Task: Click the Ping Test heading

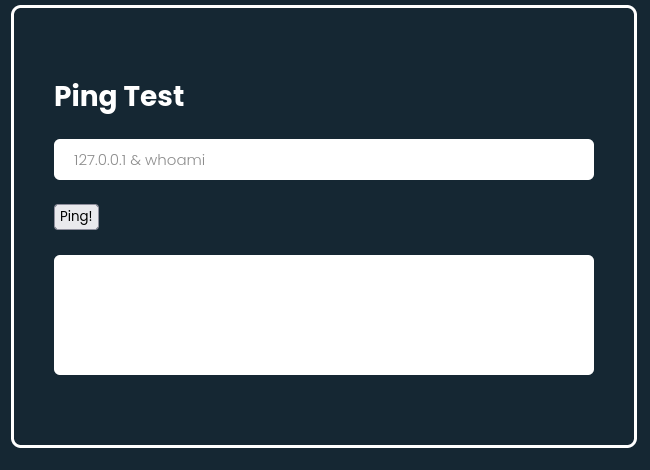Action: (x=119, y=96)
